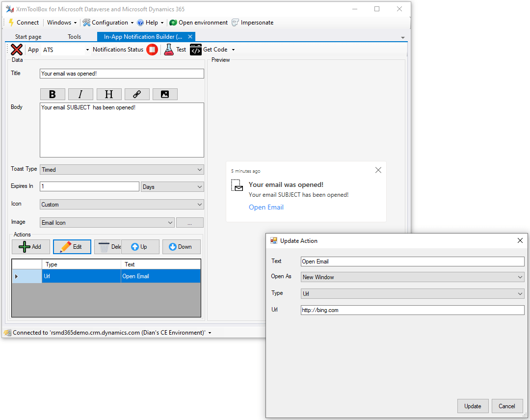The height and width of the screenshot is (420, 530).
Task: Expand the Toast Type dropdown
Action: point(200,170)
